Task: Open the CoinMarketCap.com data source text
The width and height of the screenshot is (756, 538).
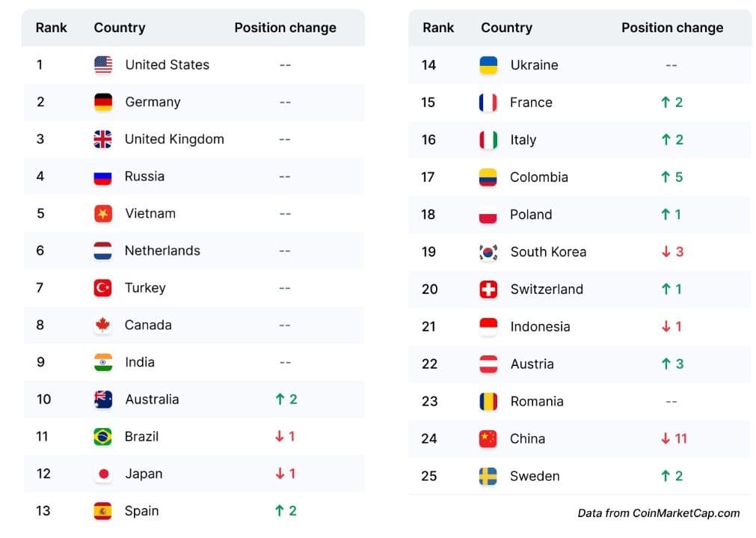Action: click(658, 513)
